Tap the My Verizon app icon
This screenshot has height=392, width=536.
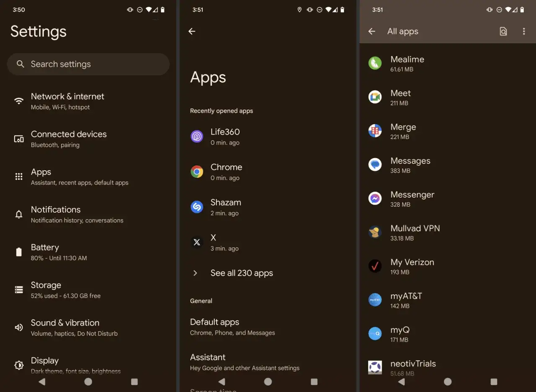click(375, 266)
